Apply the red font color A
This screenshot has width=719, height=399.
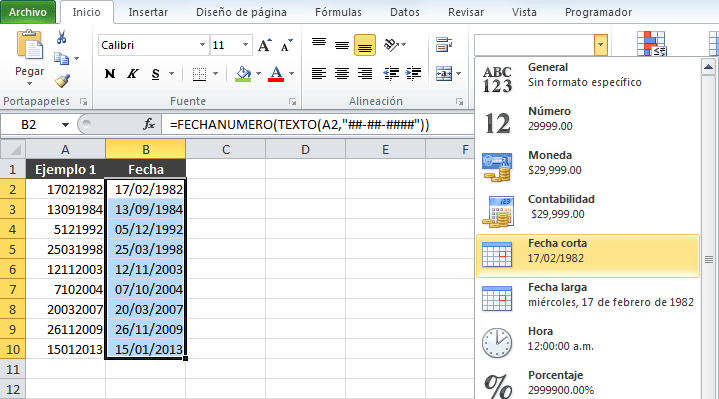point(276,73)
